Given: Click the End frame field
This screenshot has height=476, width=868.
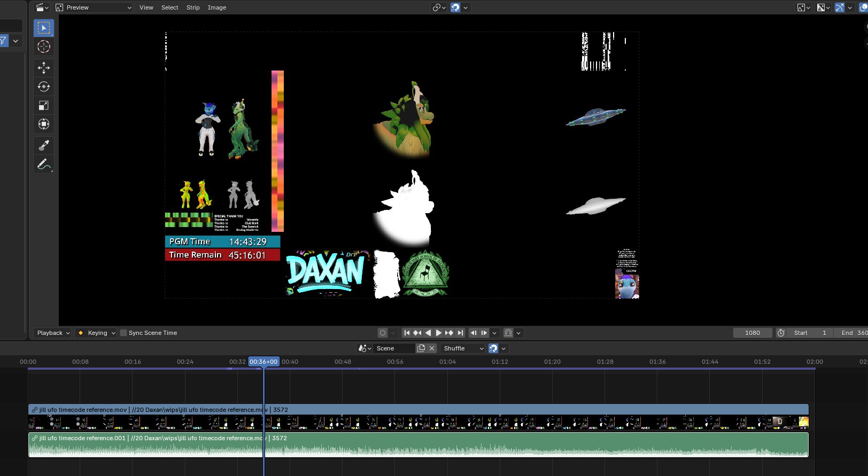Looking at the screenshot, I should coord(851,333).
